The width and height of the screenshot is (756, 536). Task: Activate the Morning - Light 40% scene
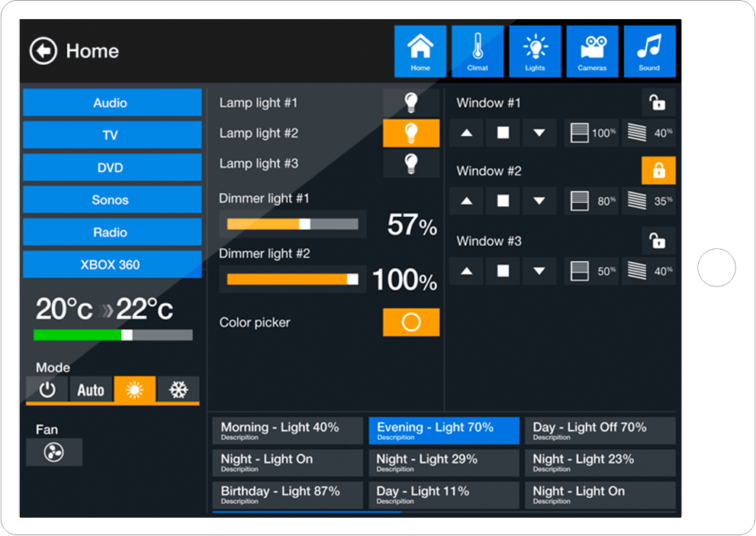pyautogui.click(x=288, y=431)
